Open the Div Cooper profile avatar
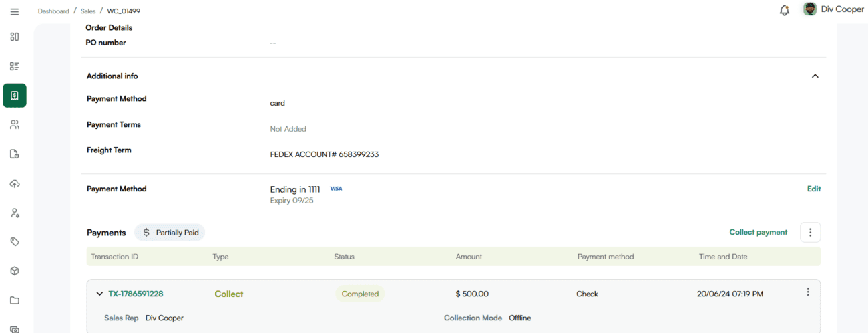Image resolution: width=868 pixels, height=333 pixels. point(810,9)
